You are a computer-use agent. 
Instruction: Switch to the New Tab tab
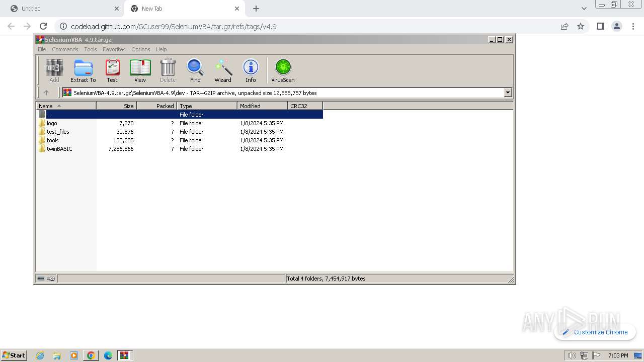tap(184, 9)
